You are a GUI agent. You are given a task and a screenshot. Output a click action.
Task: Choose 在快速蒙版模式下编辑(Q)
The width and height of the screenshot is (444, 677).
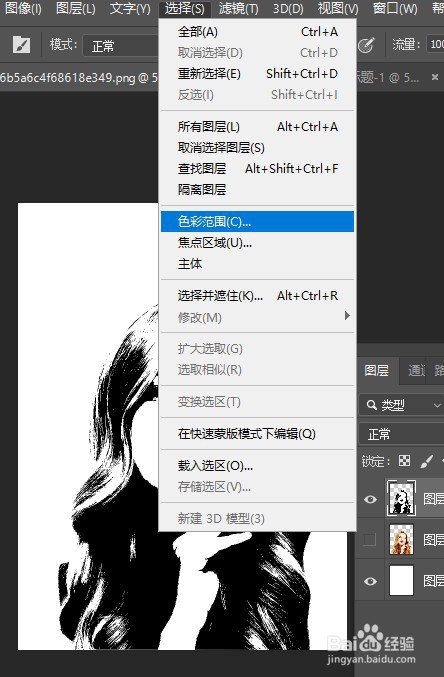pyautogui.click(x=257, y=433)
